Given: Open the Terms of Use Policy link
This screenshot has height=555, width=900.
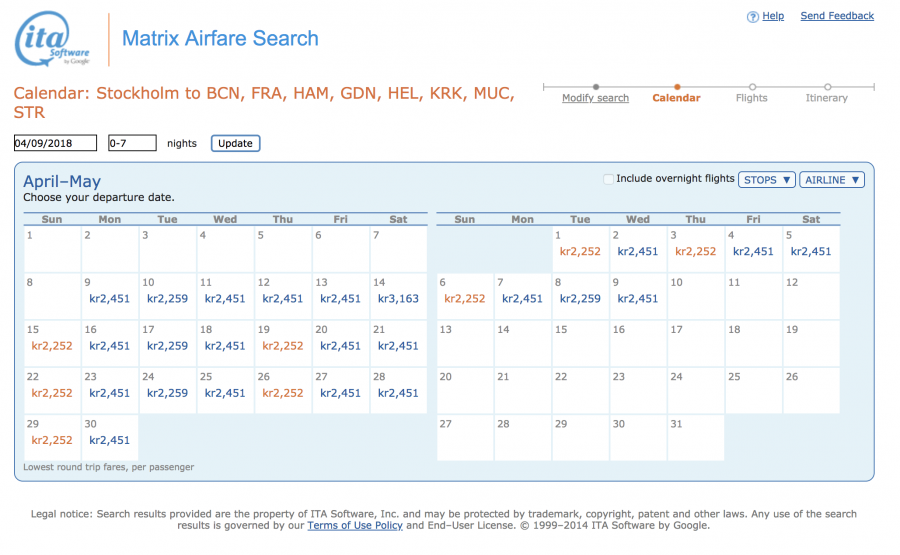Looking at the screenshot, I should 355,525.
